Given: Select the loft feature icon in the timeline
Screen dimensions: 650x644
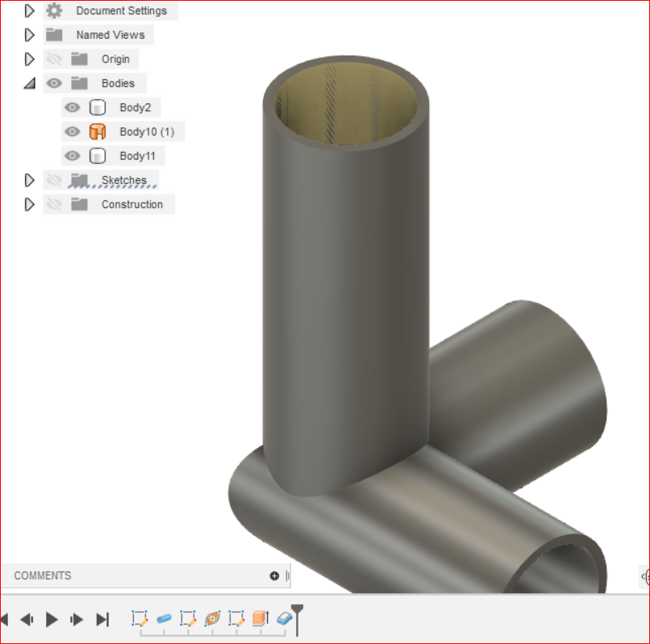Looking at the screenshot, I should (213, 619).
